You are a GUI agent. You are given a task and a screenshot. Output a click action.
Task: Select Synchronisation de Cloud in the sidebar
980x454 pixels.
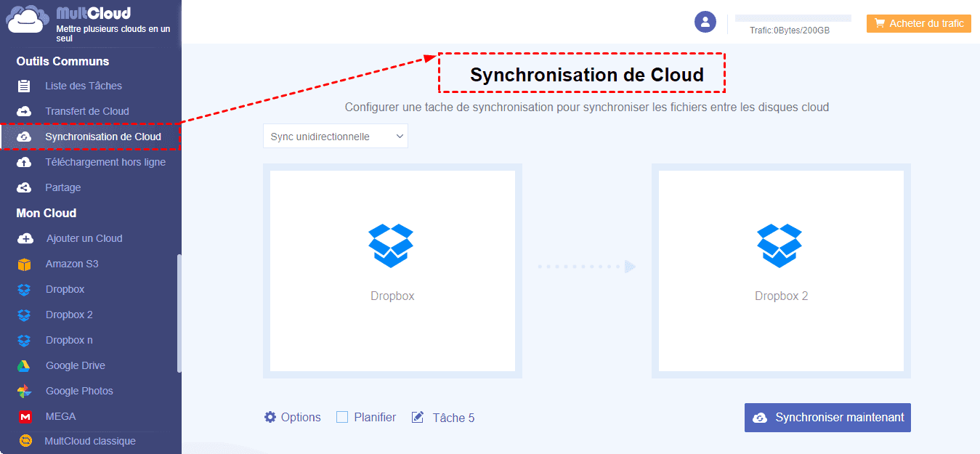(103, 137)
